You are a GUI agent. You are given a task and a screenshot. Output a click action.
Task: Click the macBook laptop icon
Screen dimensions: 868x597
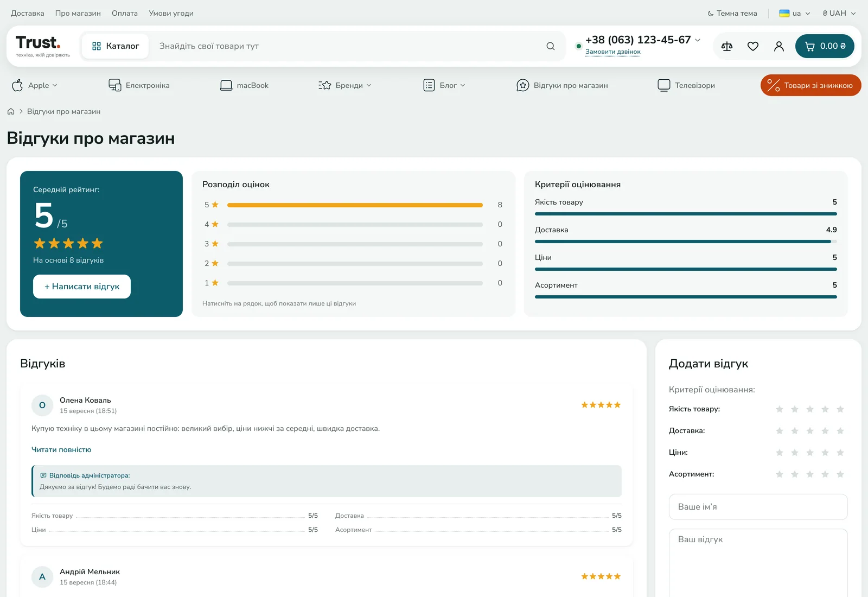tap(226, 85)
